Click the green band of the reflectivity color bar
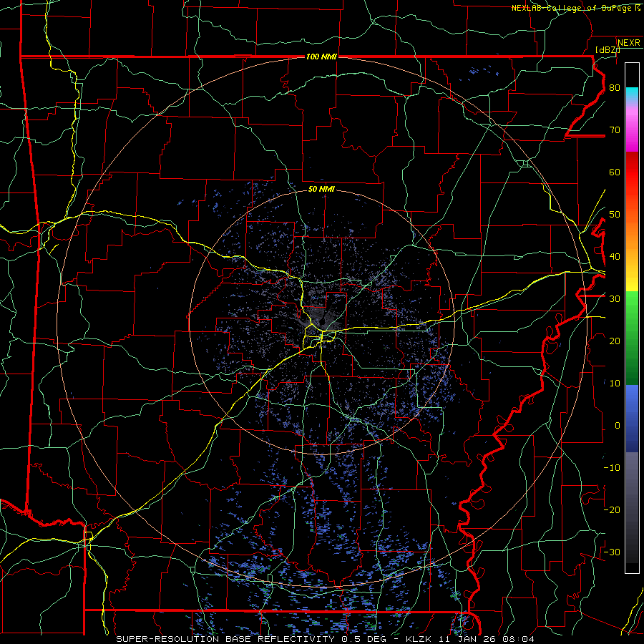644x644 pixels. click(632, 338)
